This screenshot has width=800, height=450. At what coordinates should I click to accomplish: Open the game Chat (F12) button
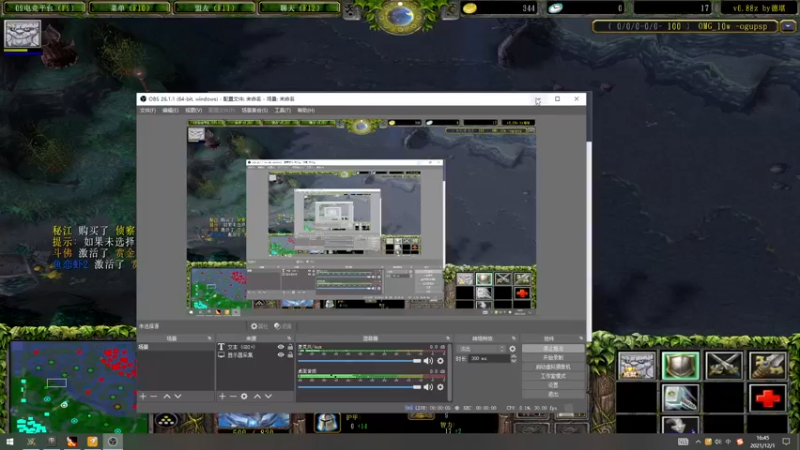tap(299, 8)
